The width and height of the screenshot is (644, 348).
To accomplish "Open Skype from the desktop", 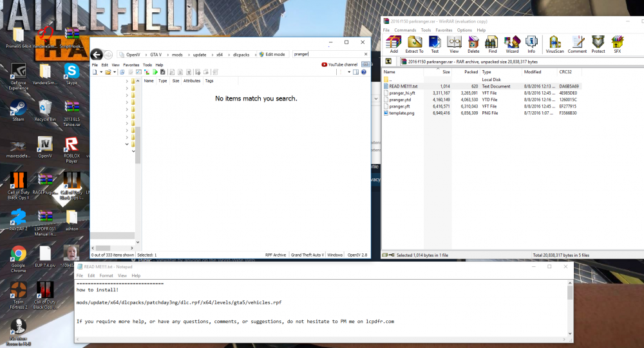I will point(71,74).
